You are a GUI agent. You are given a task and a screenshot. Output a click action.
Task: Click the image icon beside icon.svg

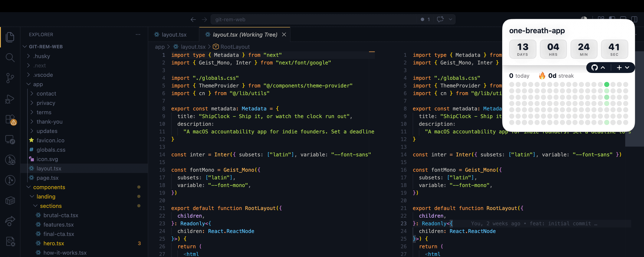pos(32,159)
